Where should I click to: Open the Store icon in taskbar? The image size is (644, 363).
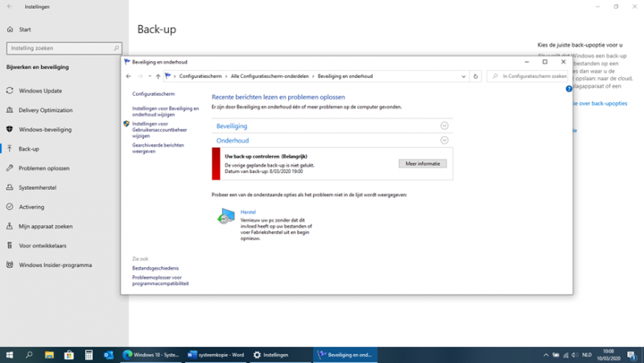[68, 354]
